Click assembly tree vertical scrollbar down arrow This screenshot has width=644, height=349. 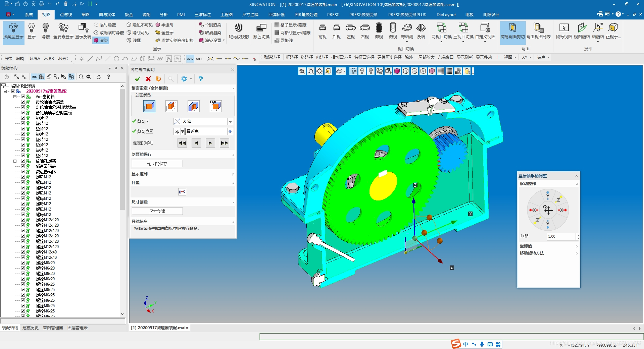(122, 314)
